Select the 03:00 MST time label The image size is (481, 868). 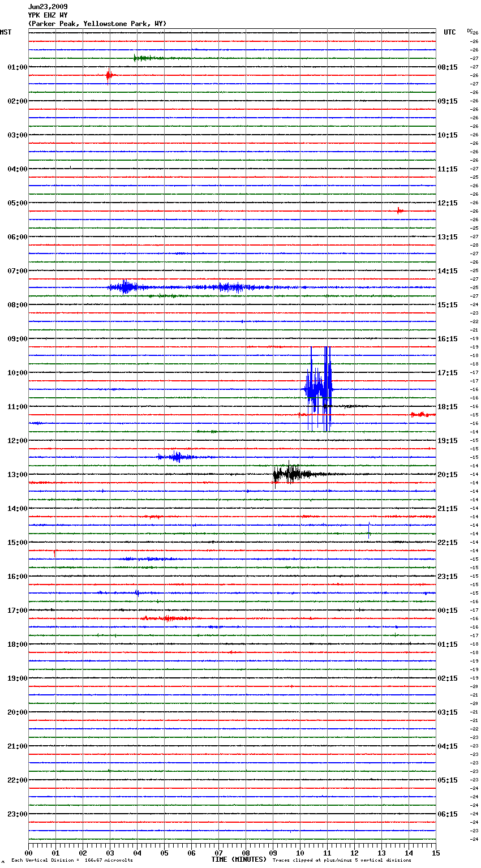pos(18,135)
